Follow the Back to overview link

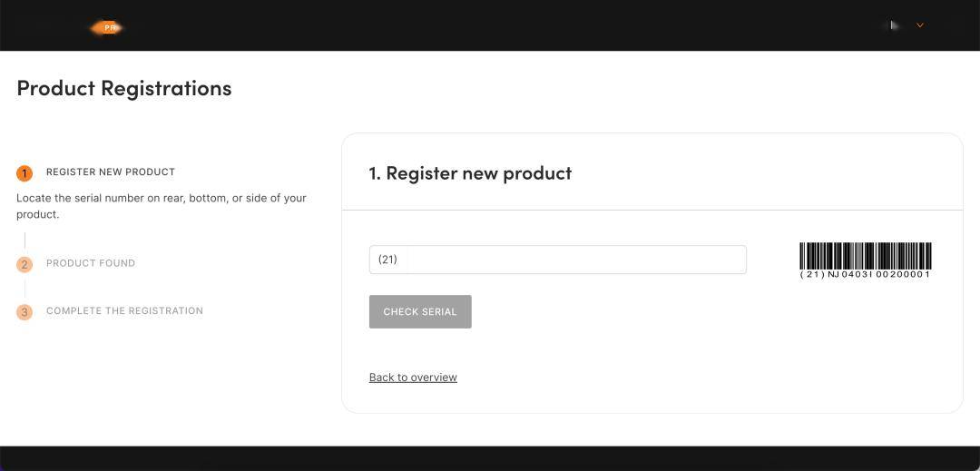coord(413,378)
